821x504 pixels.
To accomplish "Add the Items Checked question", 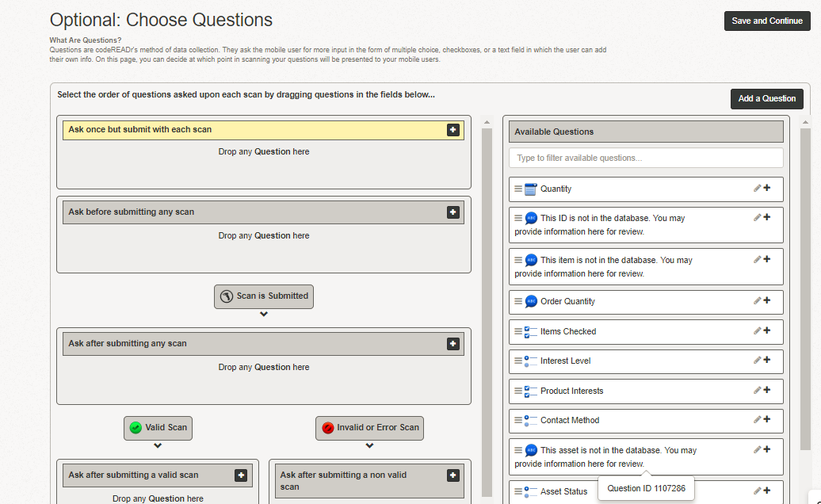I will click(x=767, y=330).
